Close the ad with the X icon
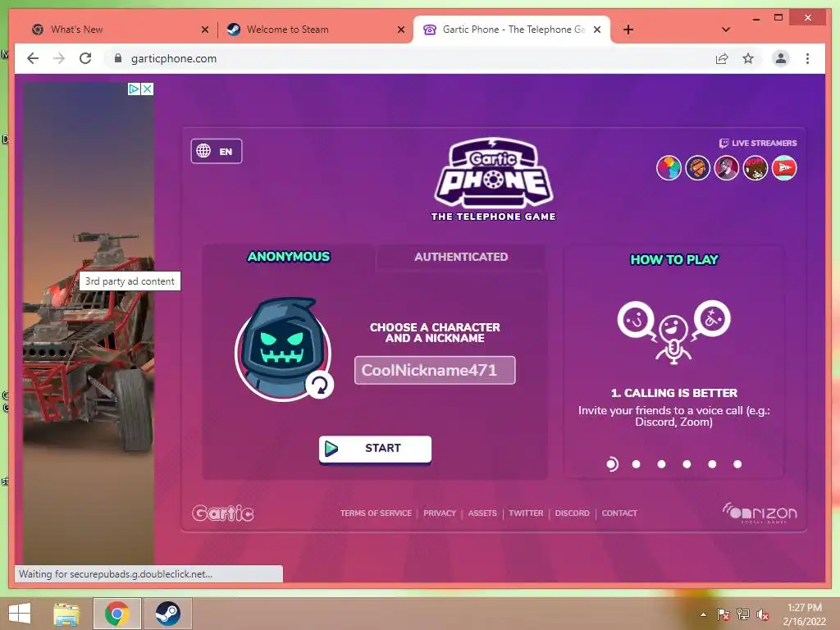Screen dimensions: 840x630 point(148,89)
